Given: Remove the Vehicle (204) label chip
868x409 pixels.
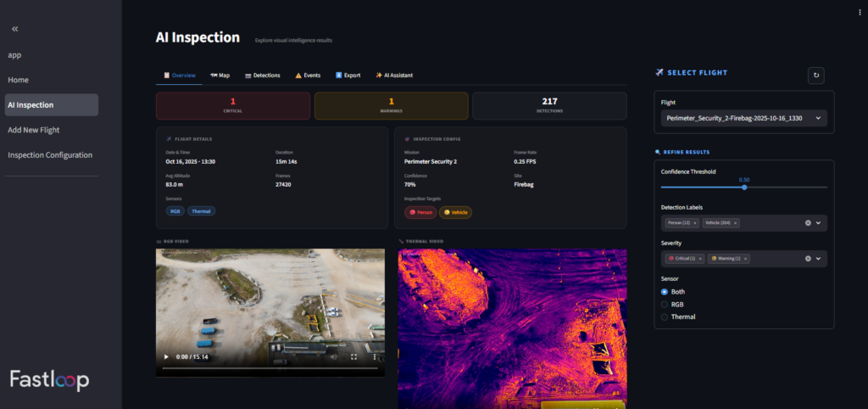Looking at the screenshot, I should (x=735, y=223).
